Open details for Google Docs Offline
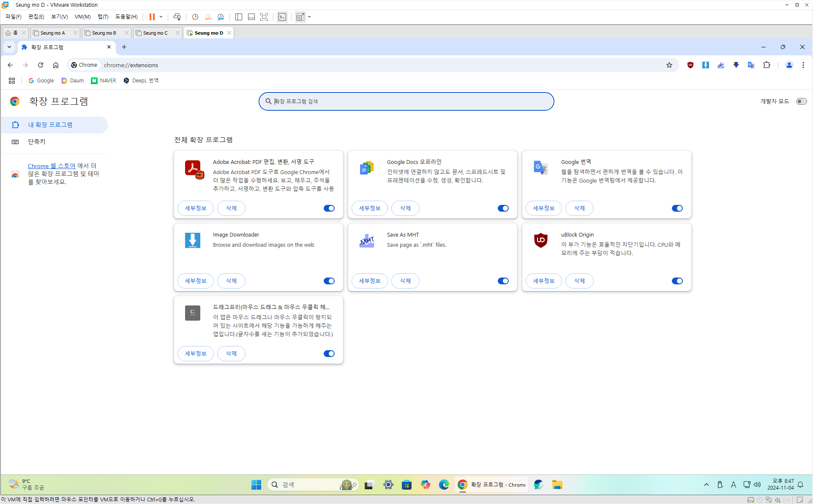Screen dimensions: 813x504 pos(369,208)
